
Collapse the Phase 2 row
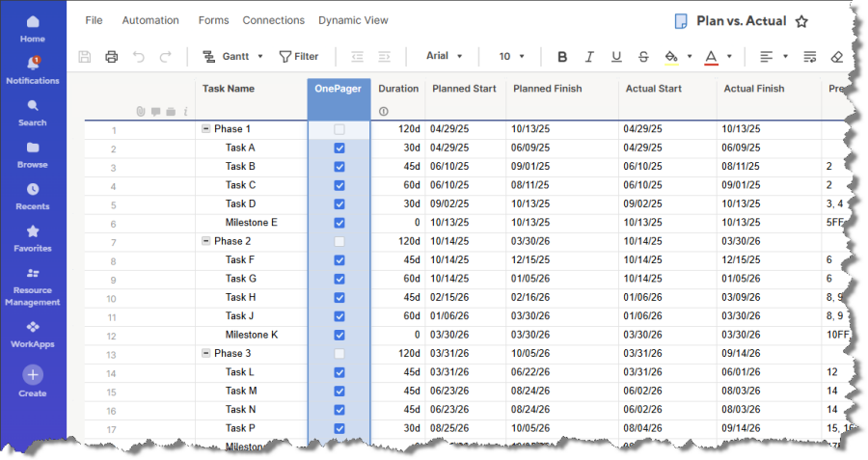(x=206, y=241)
